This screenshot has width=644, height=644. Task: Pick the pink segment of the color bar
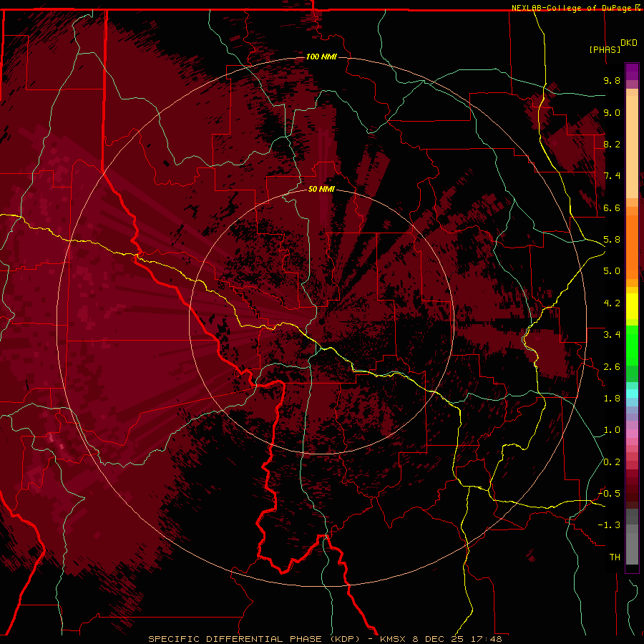click(x=632, y=434)
